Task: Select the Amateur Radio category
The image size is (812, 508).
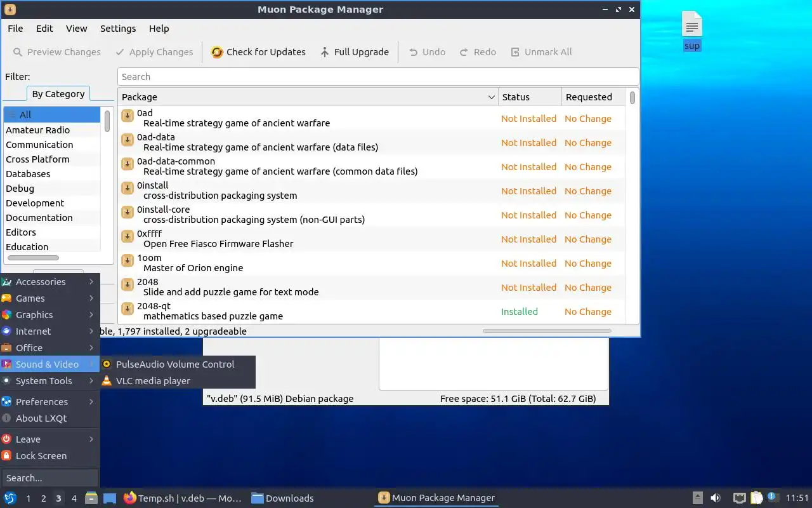Action: coord(52,130)
